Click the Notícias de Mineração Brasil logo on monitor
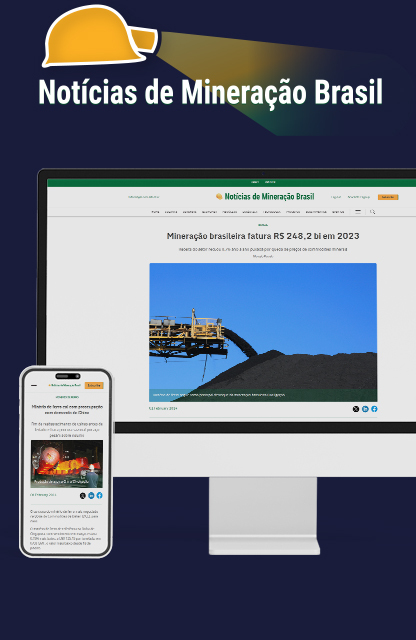The height and width of the screenshot is (640, 416). tap(265, 197)
